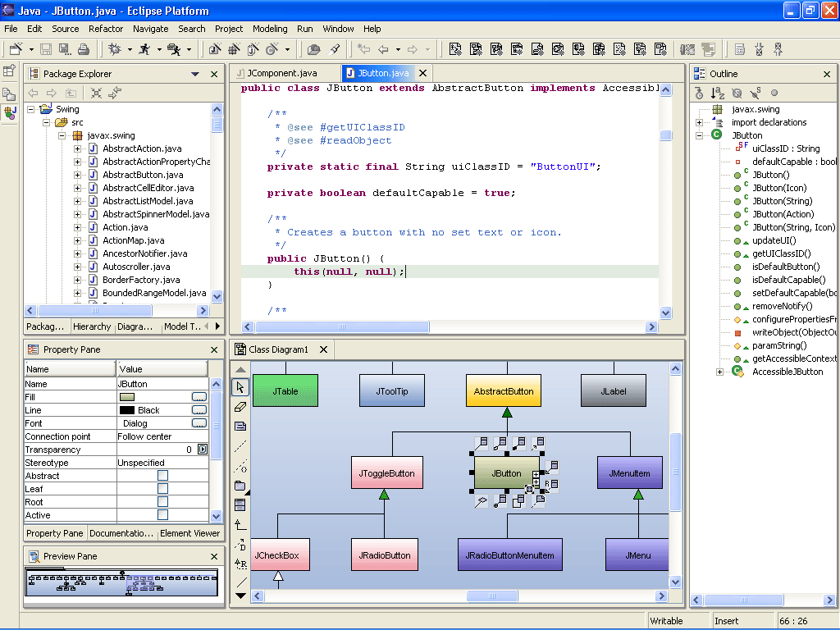Open the Transparency slider button

[203, 450]
